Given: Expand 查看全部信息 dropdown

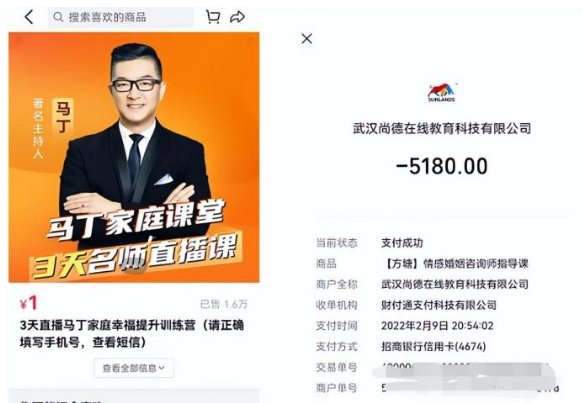Looking at the screenshot, I should [x=133, y=368].
